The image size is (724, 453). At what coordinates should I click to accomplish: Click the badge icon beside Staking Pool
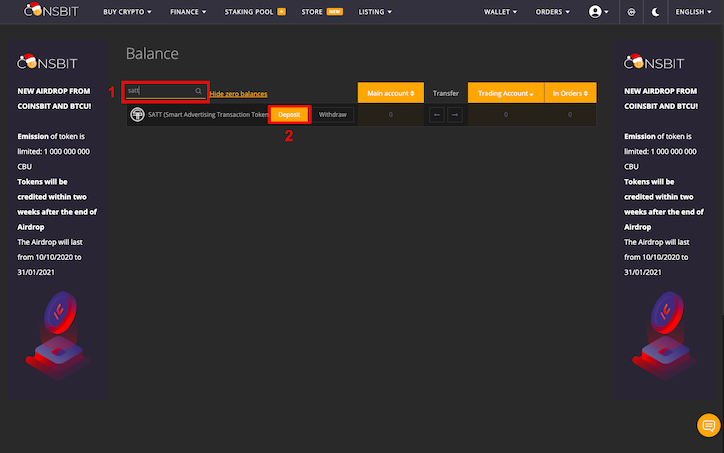(281, 12)
